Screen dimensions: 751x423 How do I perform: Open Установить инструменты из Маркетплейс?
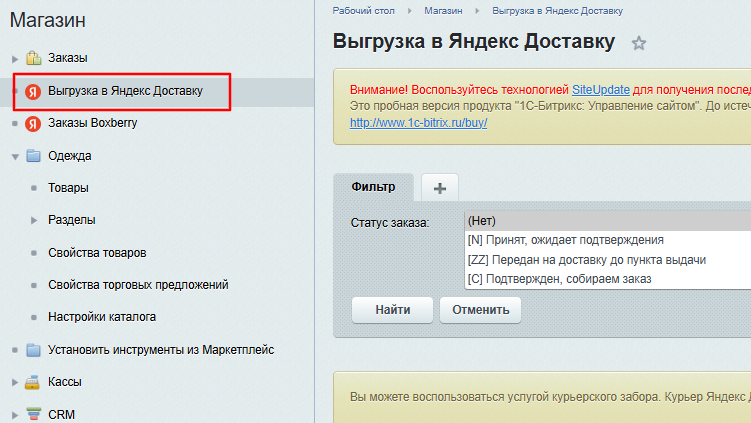point(161,350)
